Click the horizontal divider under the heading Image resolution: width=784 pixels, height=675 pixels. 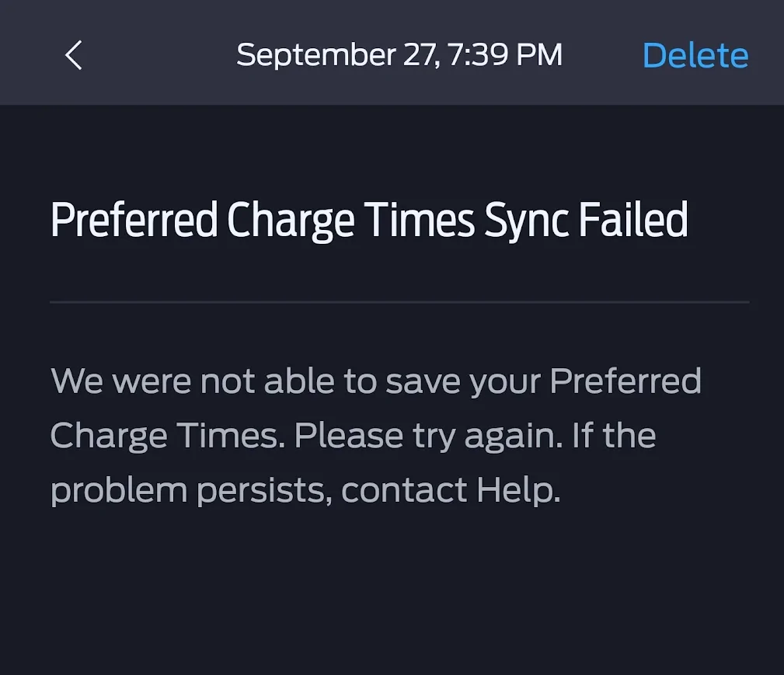(399, 301)
